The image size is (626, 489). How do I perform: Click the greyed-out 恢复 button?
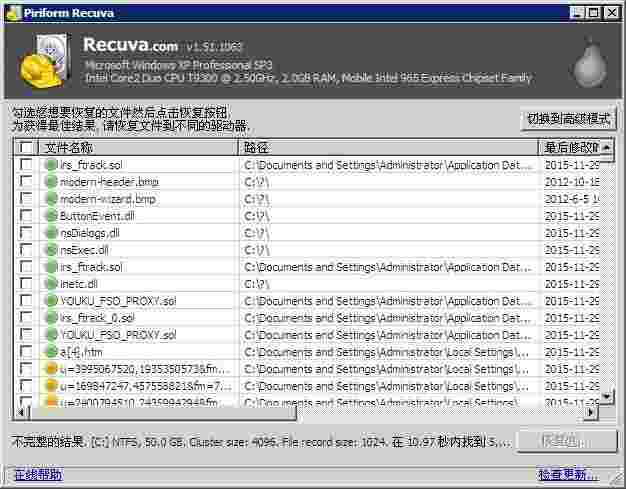coord(567,441)
